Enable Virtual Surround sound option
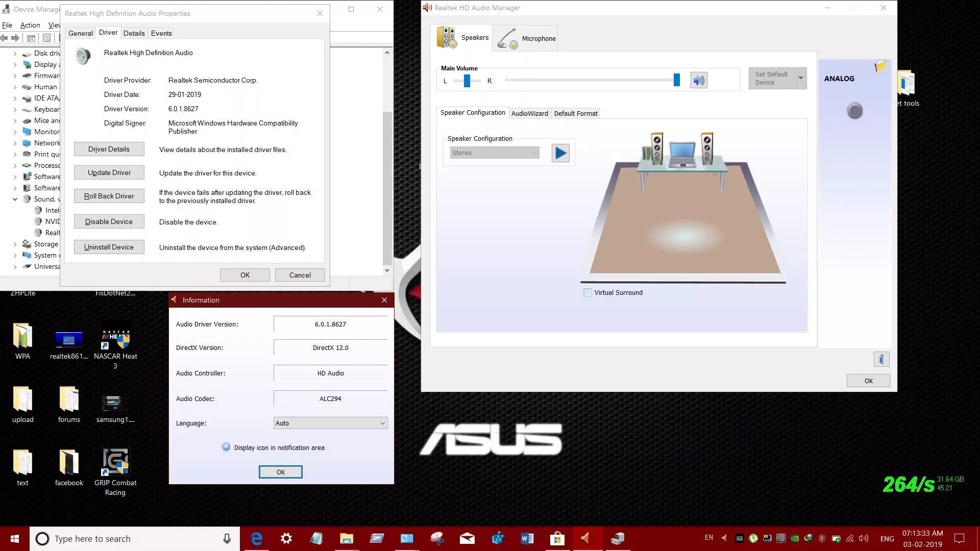This screenshot has height=551, width=980. tap(586, 292)
